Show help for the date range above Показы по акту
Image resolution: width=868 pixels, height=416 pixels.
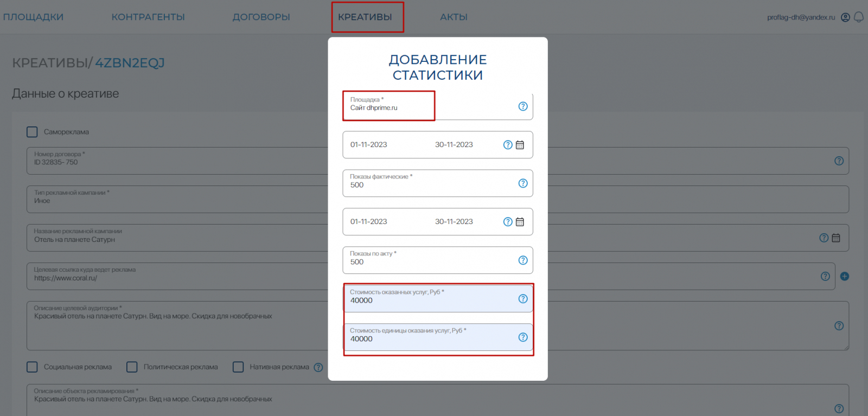508,222
